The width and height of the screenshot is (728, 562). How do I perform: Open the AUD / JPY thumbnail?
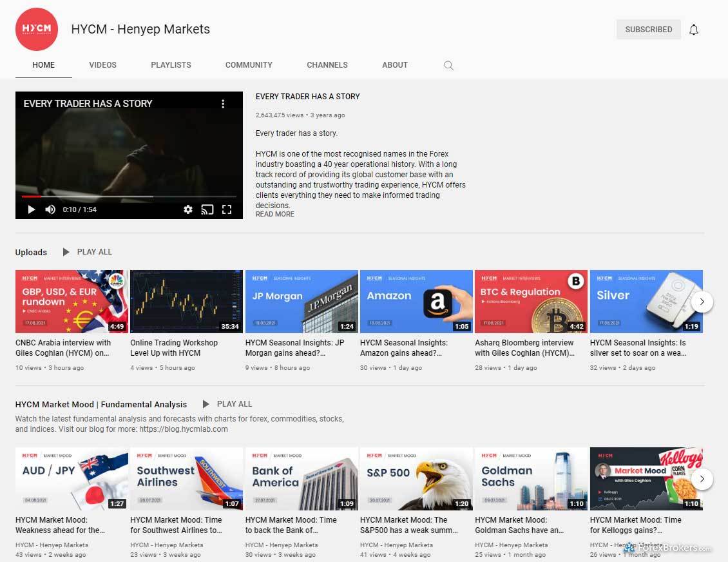[72, 479]
